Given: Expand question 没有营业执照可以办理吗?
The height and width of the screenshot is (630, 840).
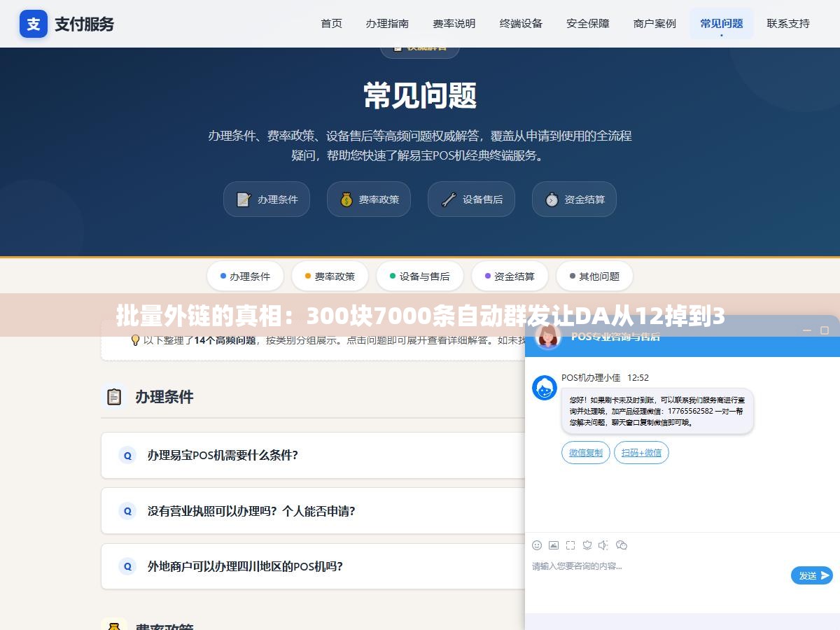Looking at the screenshot, I should click(x=313, y=511).
